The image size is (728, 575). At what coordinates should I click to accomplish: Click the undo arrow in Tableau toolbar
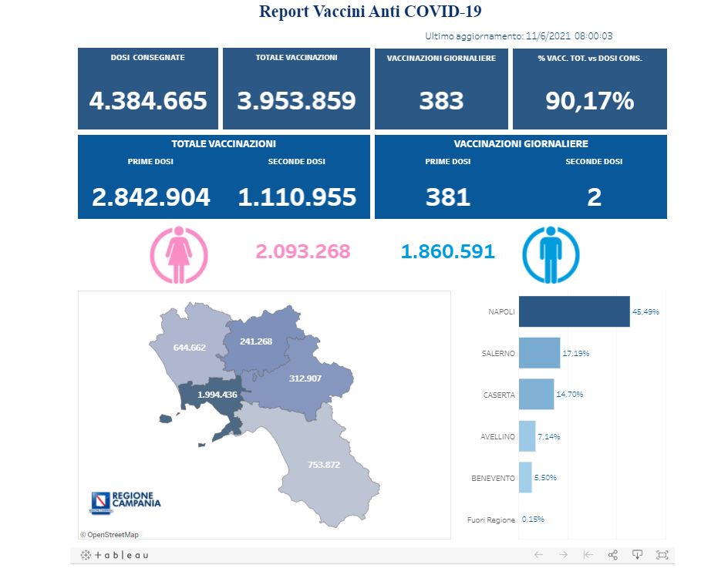coord(538,555)
